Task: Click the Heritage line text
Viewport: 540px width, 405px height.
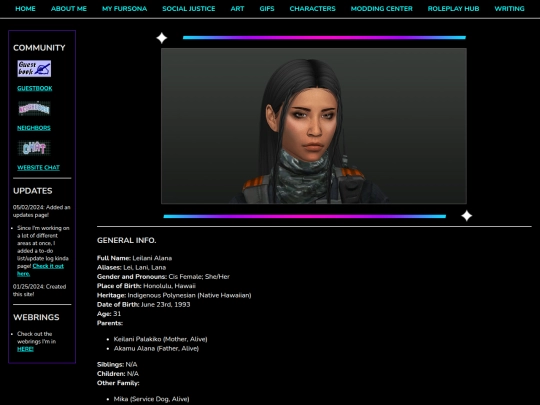Action: [x=174, y=295]
